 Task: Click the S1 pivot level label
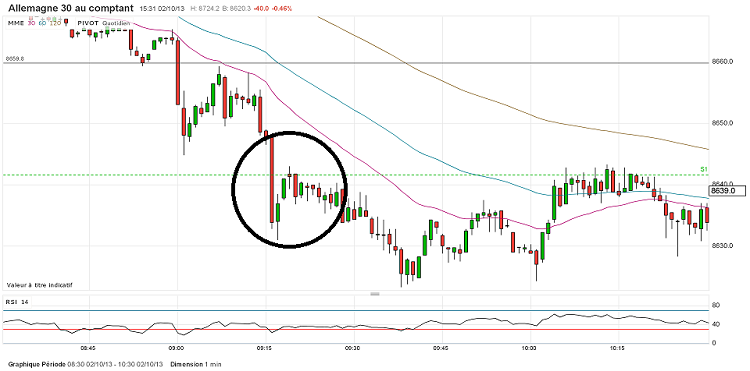click(704, 169)
